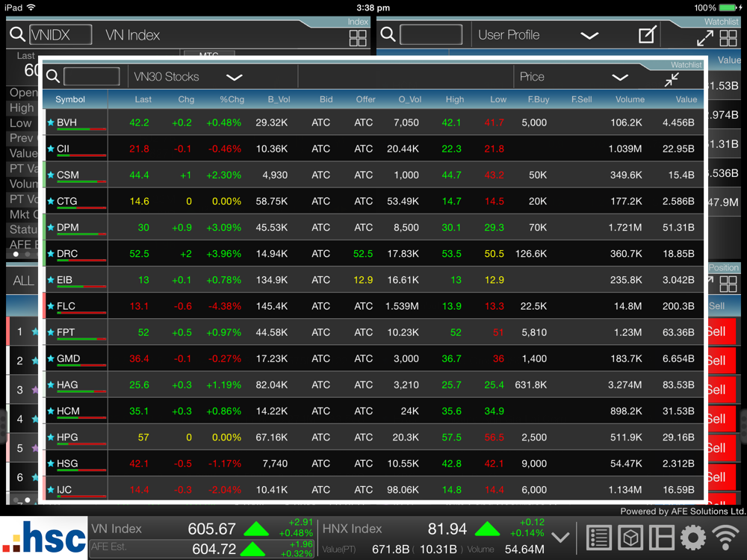Open the VN30 Stocks list dropdown

(234, 77)
